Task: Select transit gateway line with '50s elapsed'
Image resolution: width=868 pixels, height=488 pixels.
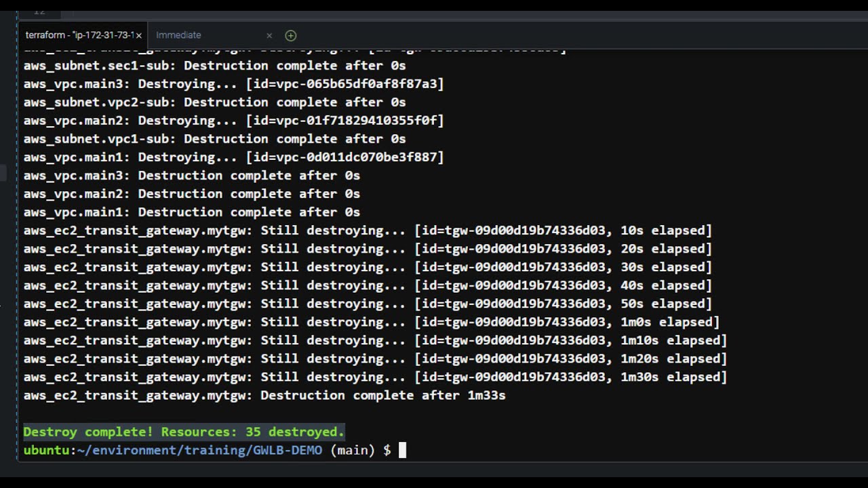Action: pyautogui.click(x=368, y=304)
